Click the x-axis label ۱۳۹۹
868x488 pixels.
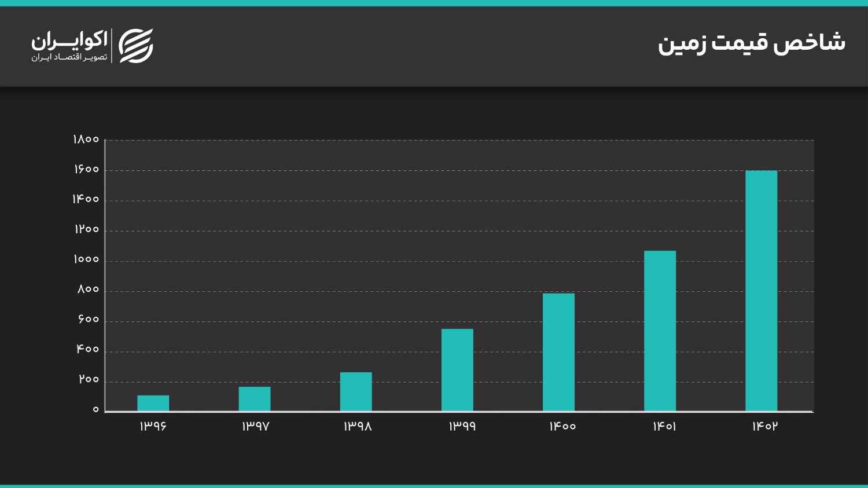coord(462,426)
